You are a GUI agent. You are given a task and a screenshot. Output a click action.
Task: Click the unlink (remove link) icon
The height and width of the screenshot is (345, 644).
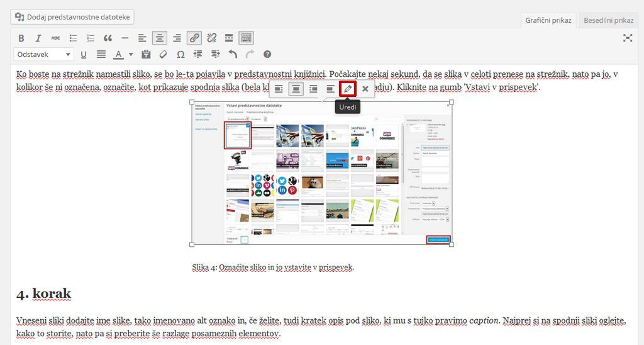click(212, 38)
